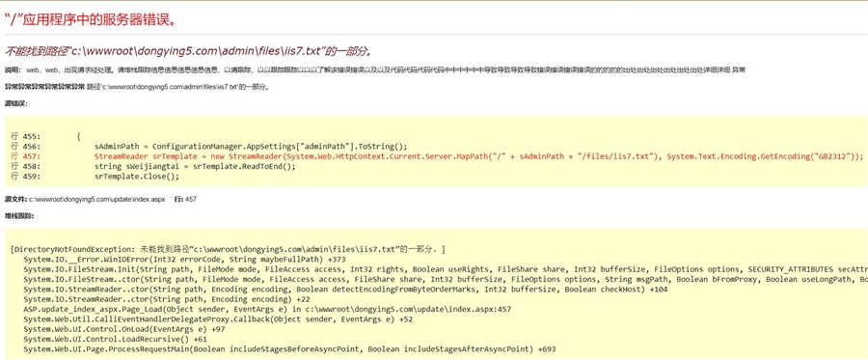Click the description paragraph starting with 说明
Image resolution: width=868 pixels, height=360 pixels.
click(375, 70)
